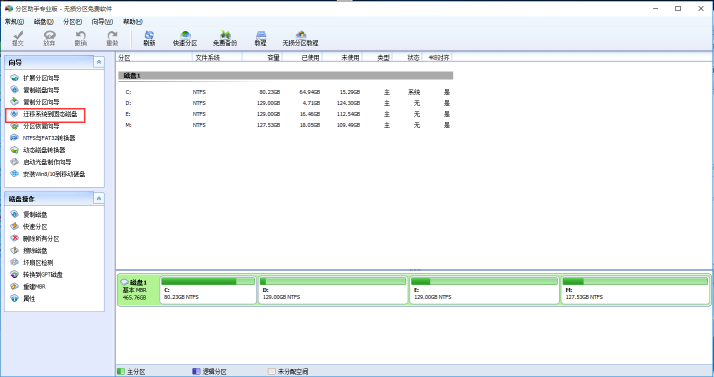Sort by the 文件系统 column header
Viewport: 714px width, 377px height.
(x=217, y=57)
